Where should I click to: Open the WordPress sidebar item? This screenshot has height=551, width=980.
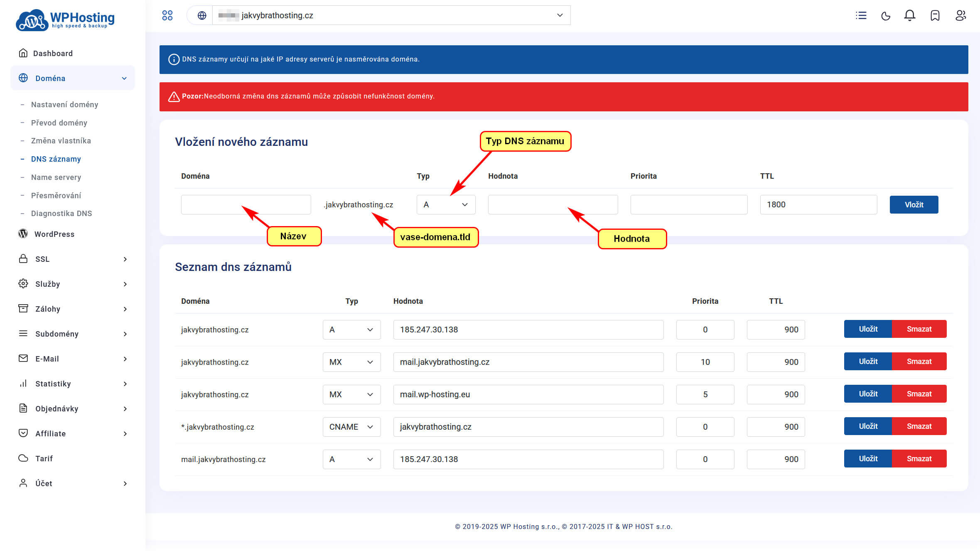point(54,234)
